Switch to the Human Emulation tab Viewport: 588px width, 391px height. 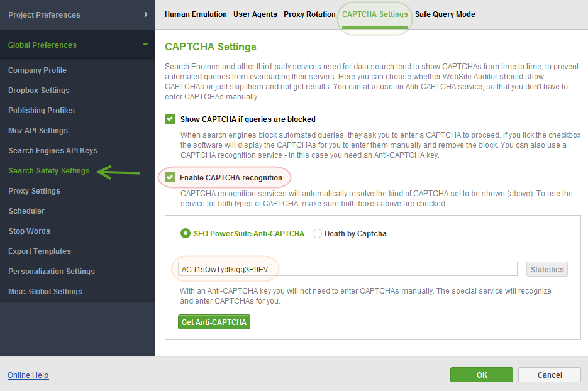196,14
